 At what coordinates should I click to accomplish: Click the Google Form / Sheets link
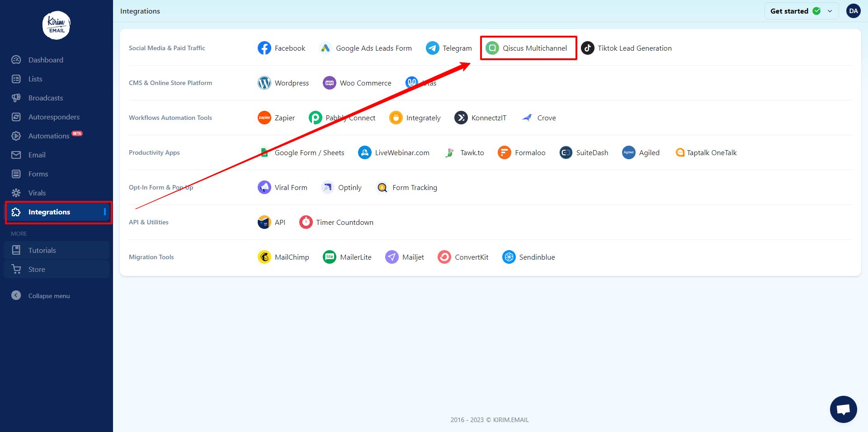(309, 153)
